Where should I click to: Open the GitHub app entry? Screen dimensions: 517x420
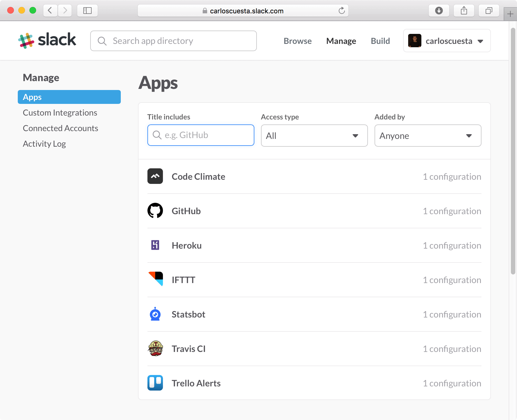point(314,211)
